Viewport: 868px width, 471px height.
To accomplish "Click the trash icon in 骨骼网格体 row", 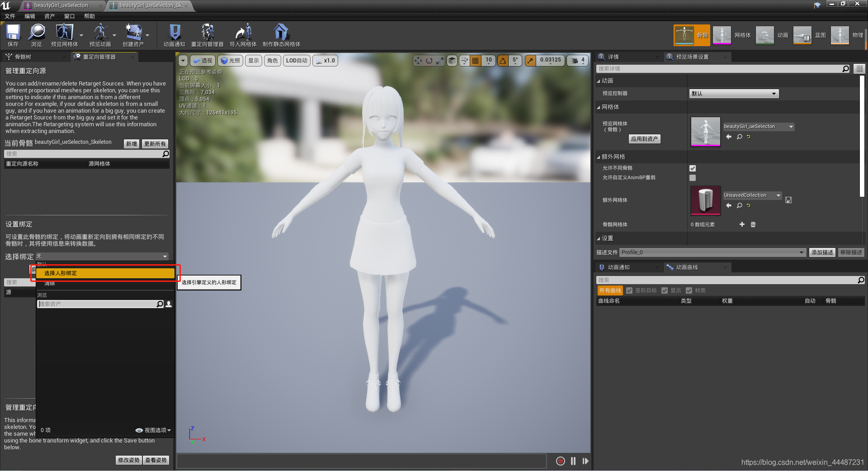I will (x=753, y=224).
